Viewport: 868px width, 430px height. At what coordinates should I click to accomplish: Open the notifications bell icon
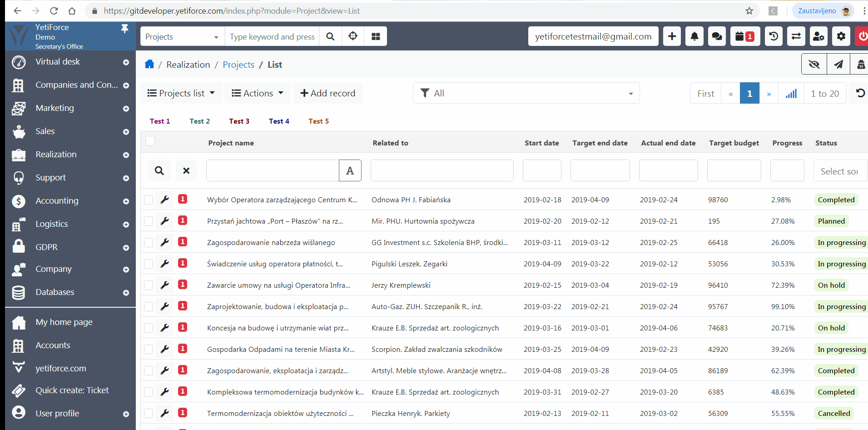(694, 36)
